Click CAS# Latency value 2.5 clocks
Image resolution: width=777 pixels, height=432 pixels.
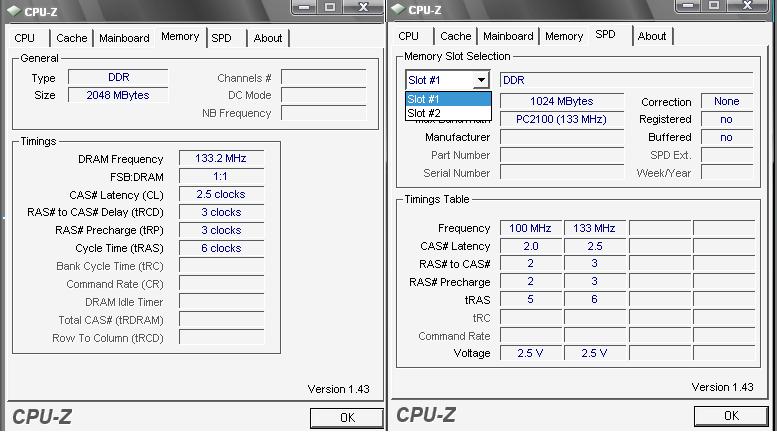221,194
